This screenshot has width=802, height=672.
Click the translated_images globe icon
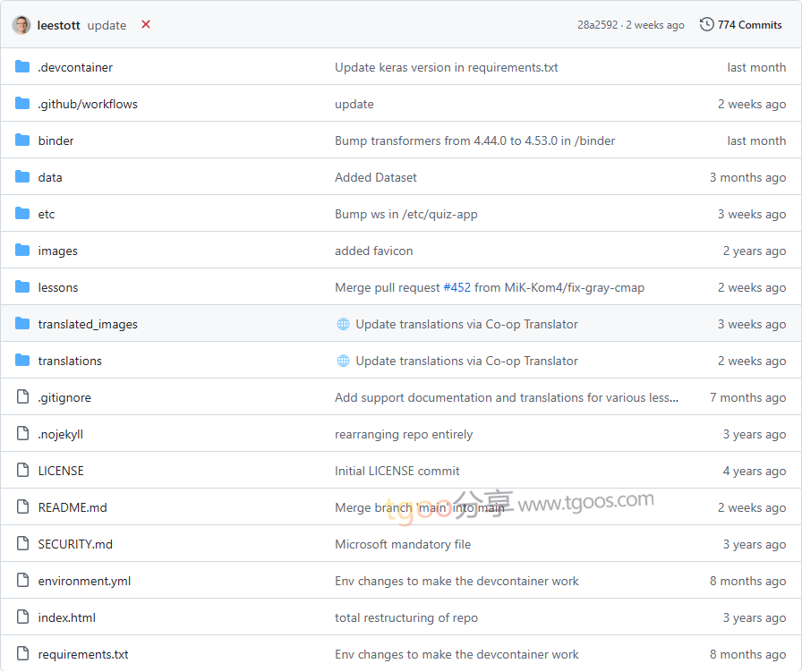[343, 324]
